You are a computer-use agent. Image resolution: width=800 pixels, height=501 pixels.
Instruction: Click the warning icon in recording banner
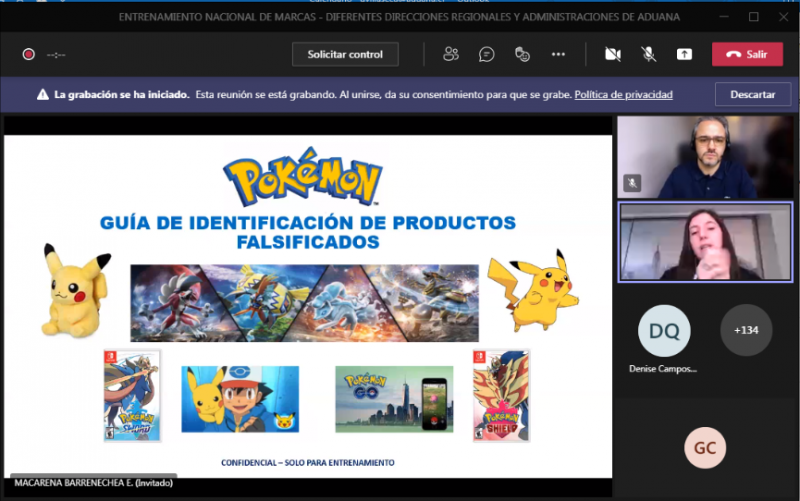pos(43,94)
